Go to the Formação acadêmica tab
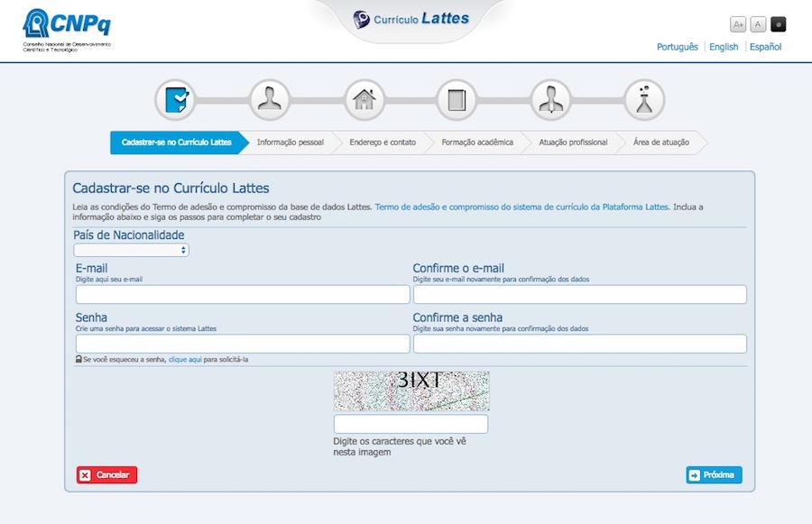 477,142
